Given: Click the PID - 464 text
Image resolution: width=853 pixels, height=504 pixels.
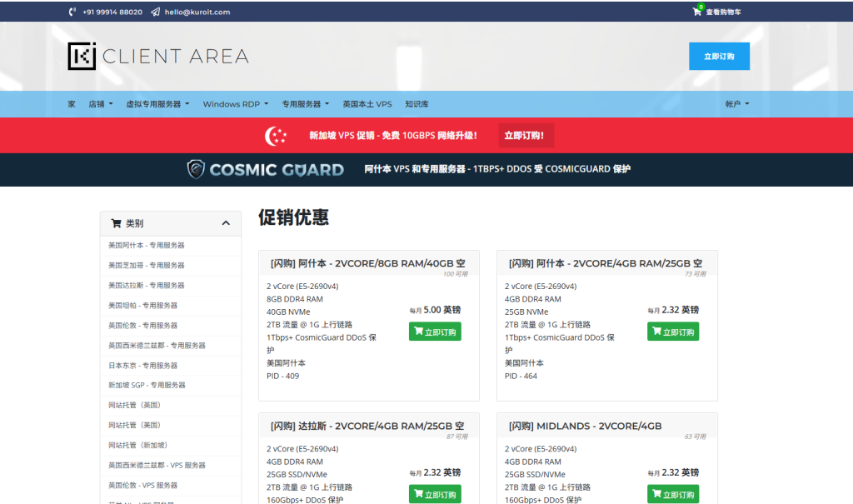Looking at the screenshot, I should click(x=521, y=376).
